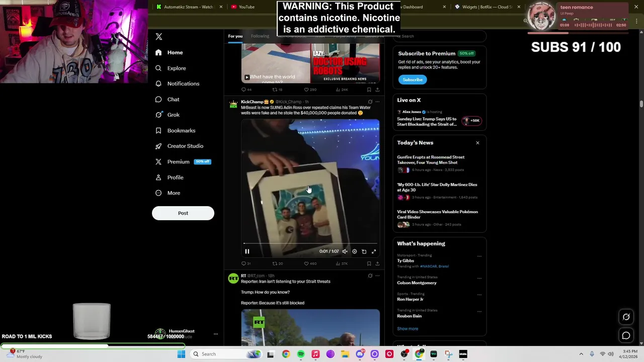Viewport: 644px width, 362px height.
Task: Switch to Widgets BotRix browser tab
Action: 488,7
